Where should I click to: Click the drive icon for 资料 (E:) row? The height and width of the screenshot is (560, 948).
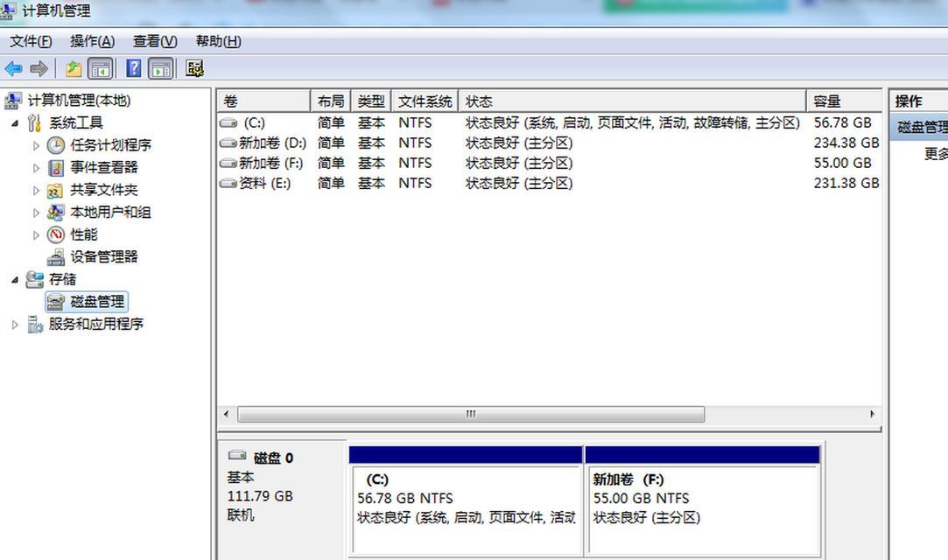pos(228,183)
